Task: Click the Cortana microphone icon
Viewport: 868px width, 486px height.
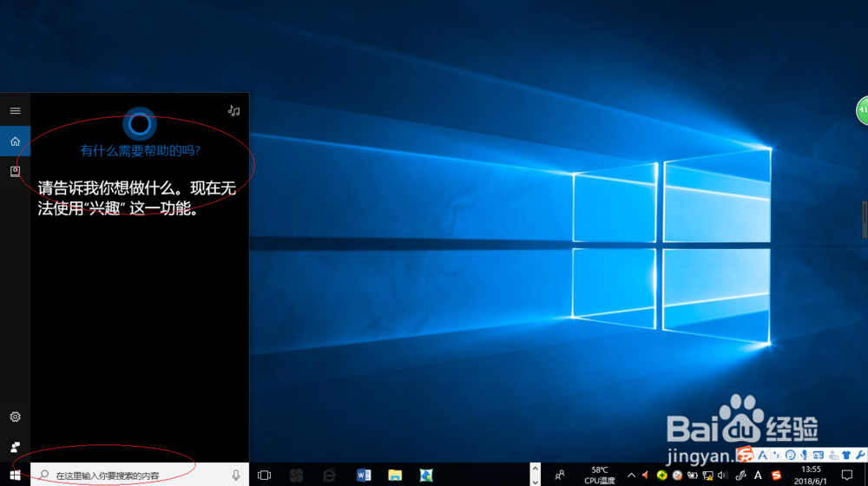Action: coord(236,475)
